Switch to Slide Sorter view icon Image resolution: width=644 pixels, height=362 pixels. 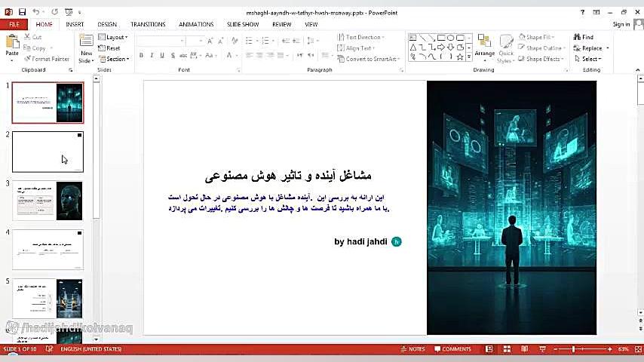(x=507, y=349)
